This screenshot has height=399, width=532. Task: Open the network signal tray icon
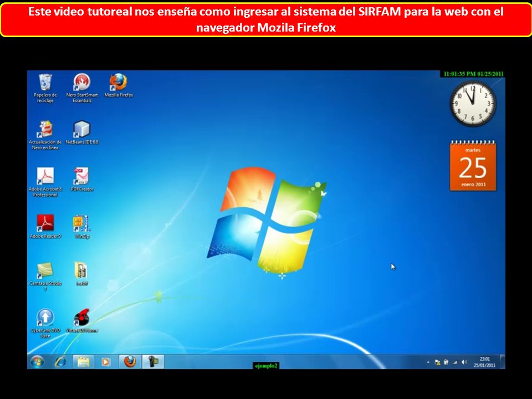coord(455,362)
